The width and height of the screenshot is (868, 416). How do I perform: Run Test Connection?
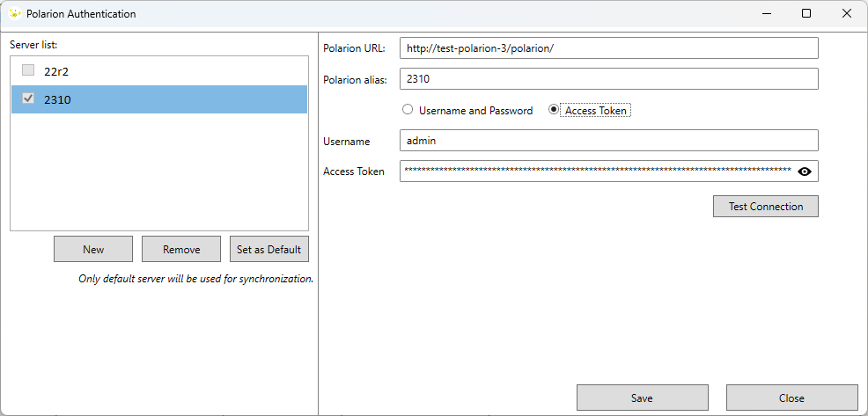point(765,207)
